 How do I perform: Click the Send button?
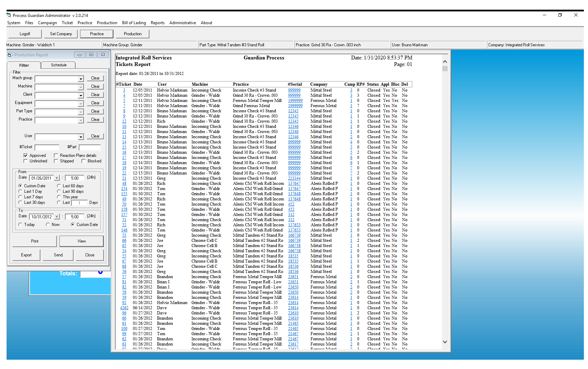(x=58, y=255)
